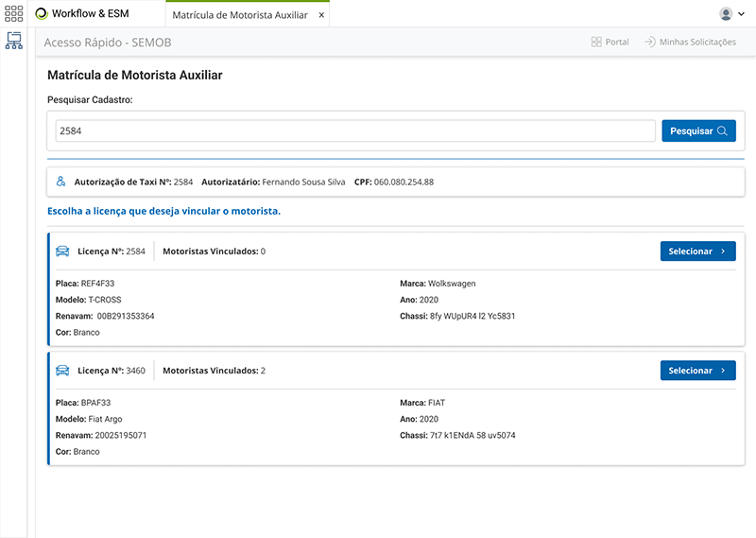
Task: Click the Pesquisar Cadastro search field
Action: (354, 131)
